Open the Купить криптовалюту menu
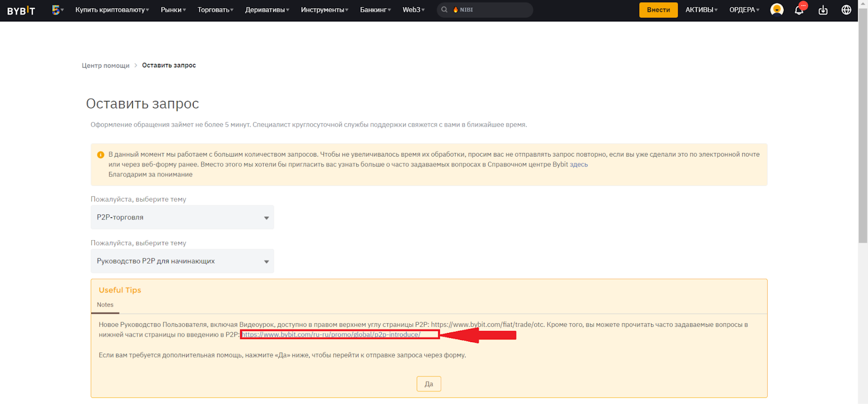868x404 pixels. click(x=112, y=10)
